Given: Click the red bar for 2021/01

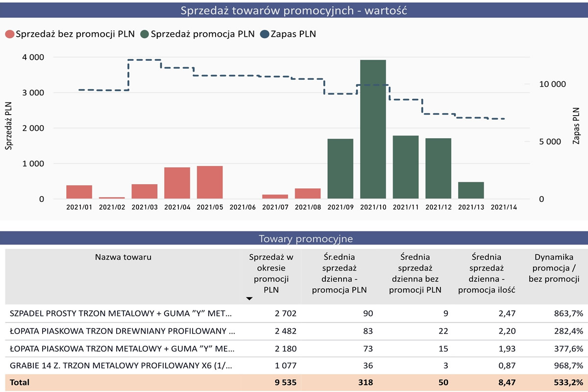Looking at the screenshot, I should click(x=79, y=192).
